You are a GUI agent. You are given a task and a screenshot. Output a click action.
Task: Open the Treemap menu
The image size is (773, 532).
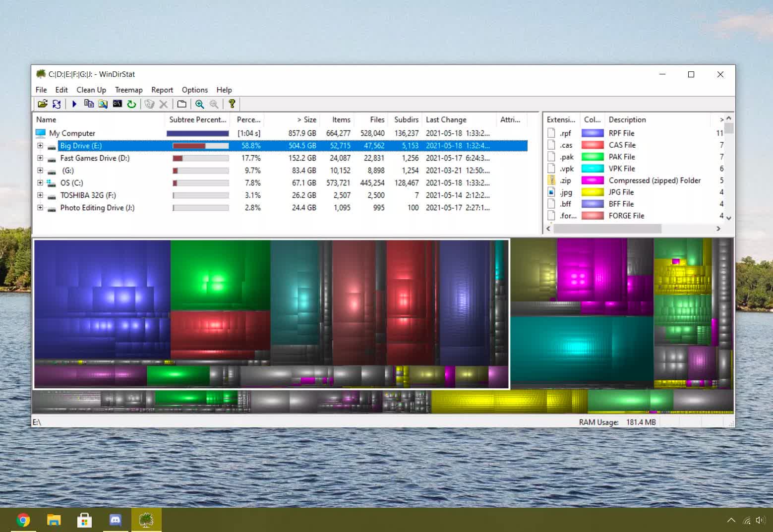128,90
